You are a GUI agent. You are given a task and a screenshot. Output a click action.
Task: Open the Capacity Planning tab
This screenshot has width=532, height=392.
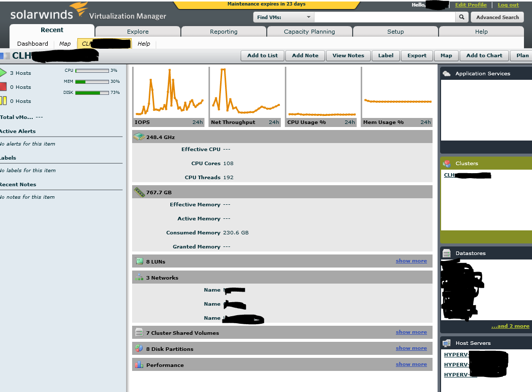tap(309, 32)
